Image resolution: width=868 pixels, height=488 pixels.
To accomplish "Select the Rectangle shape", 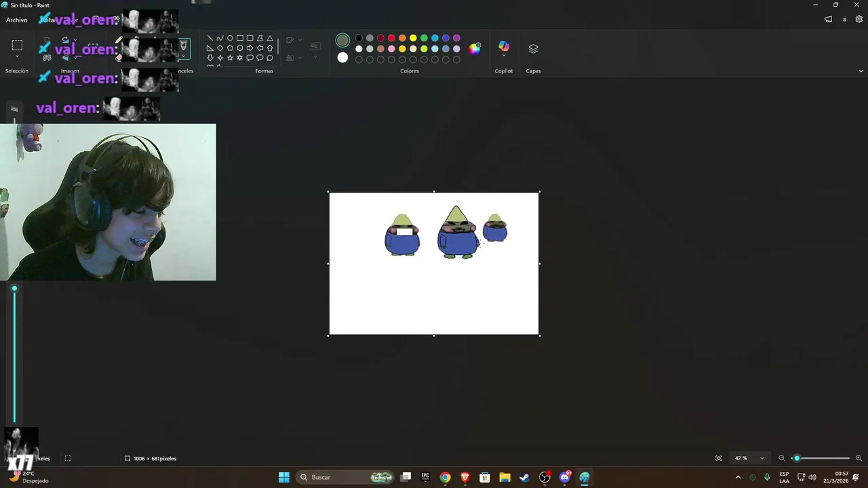I will pyautogui.click(x=240, y=38).
